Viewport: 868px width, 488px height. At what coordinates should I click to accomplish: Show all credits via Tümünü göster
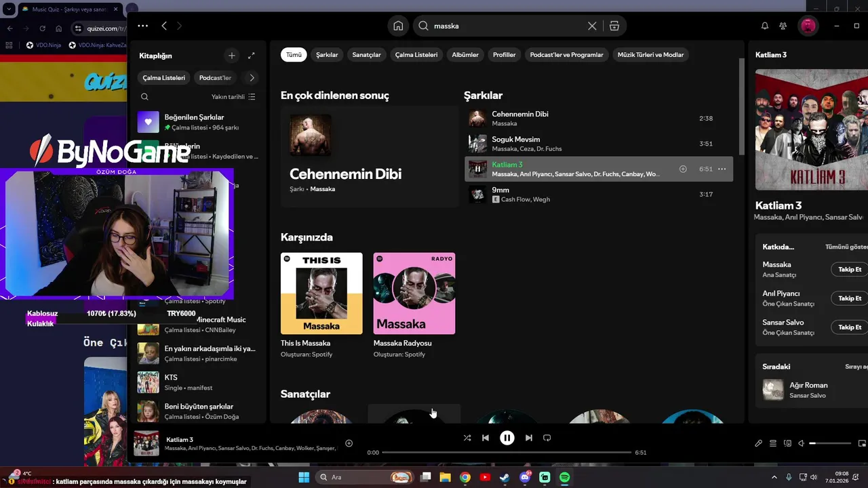point(846,247)
